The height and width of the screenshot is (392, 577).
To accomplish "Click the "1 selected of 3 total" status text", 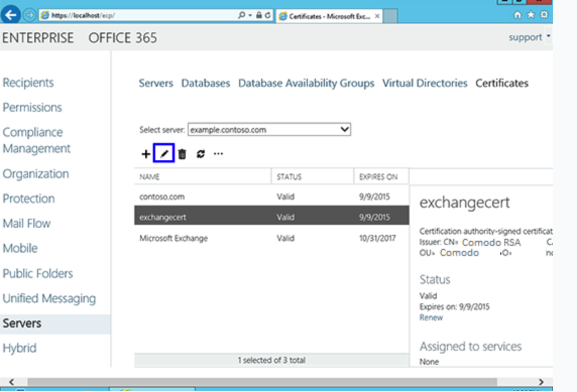I will [x=271, y=360].
